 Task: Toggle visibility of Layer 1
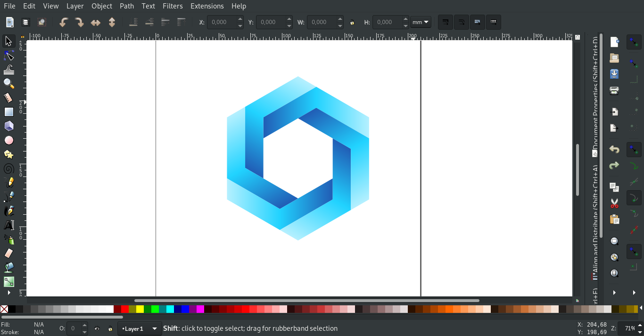pos(97,328)
